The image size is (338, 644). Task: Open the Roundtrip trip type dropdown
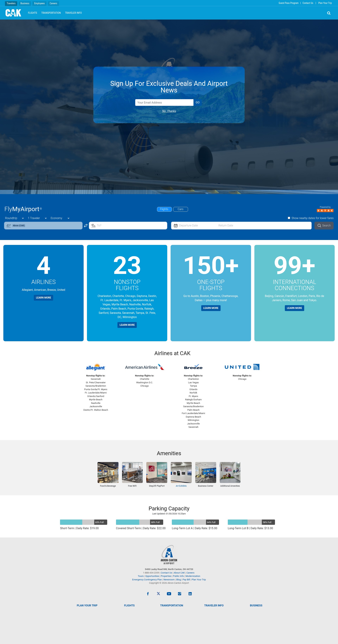[14, 218]
